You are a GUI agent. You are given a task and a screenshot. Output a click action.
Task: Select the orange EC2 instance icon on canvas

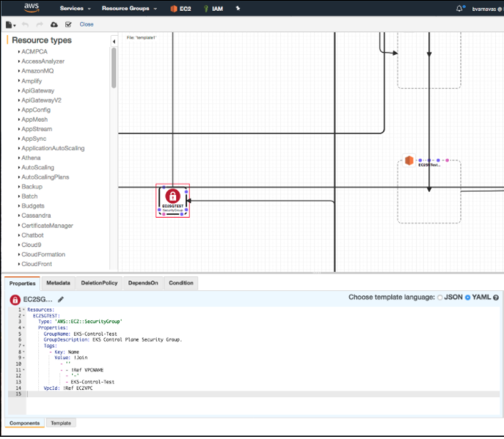409,161
